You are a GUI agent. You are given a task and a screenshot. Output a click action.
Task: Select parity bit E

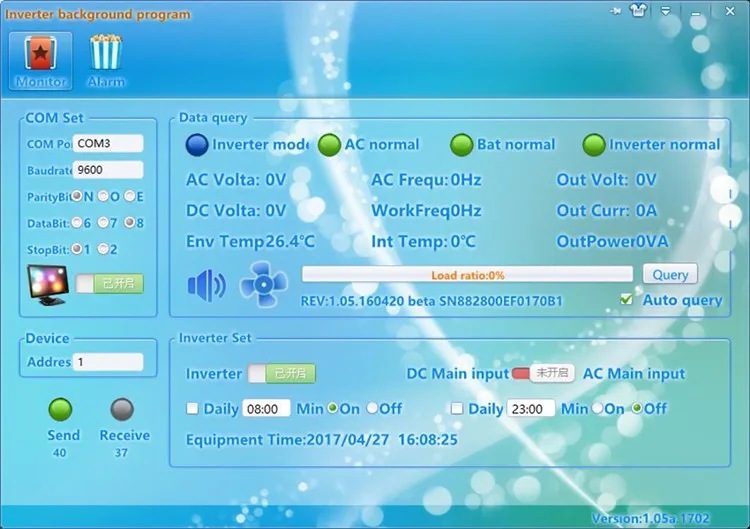(x=130, y=196)
